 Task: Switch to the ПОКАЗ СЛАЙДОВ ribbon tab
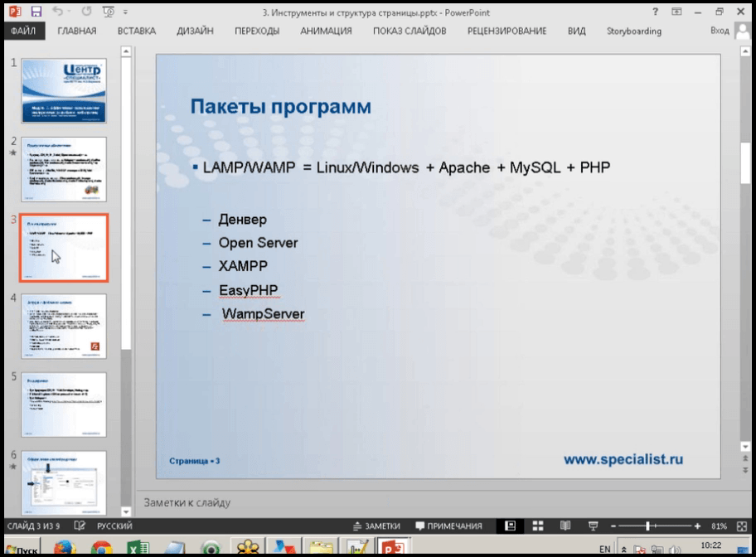pyautogui.click(x=409, y=31)
